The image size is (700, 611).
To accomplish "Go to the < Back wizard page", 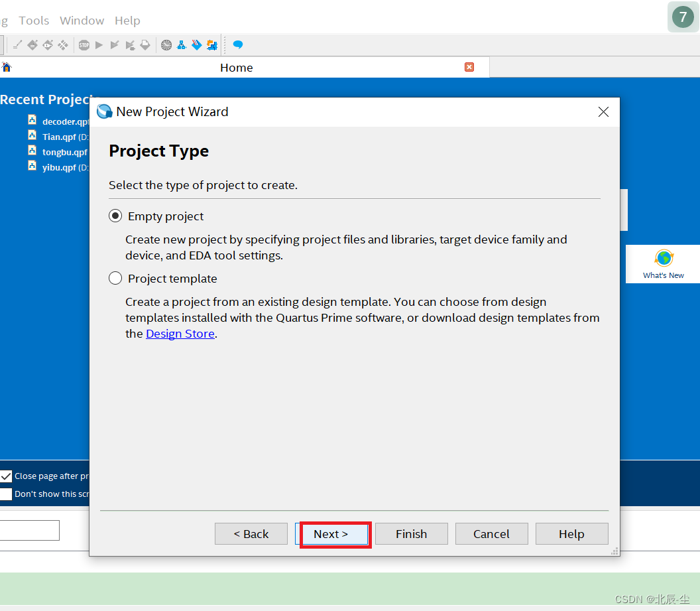I will point(251,534).
